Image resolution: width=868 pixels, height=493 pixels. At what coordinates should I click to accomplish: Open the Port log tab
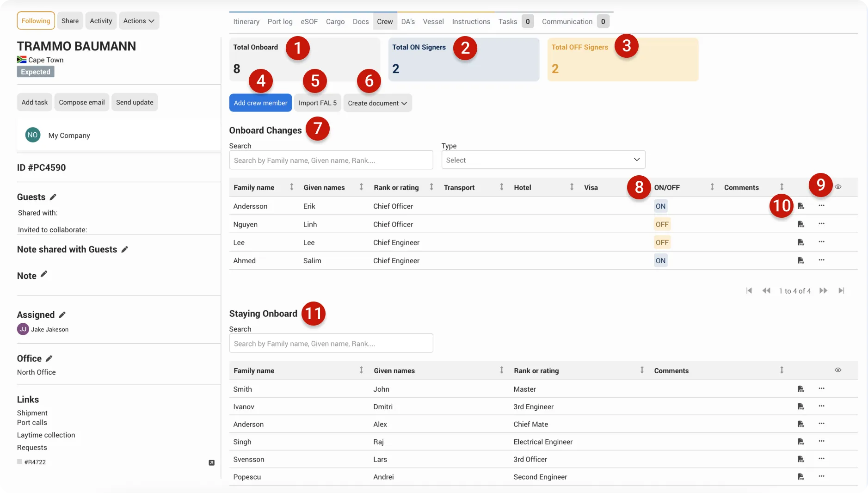pyautogui.click(x=280, y=22)
